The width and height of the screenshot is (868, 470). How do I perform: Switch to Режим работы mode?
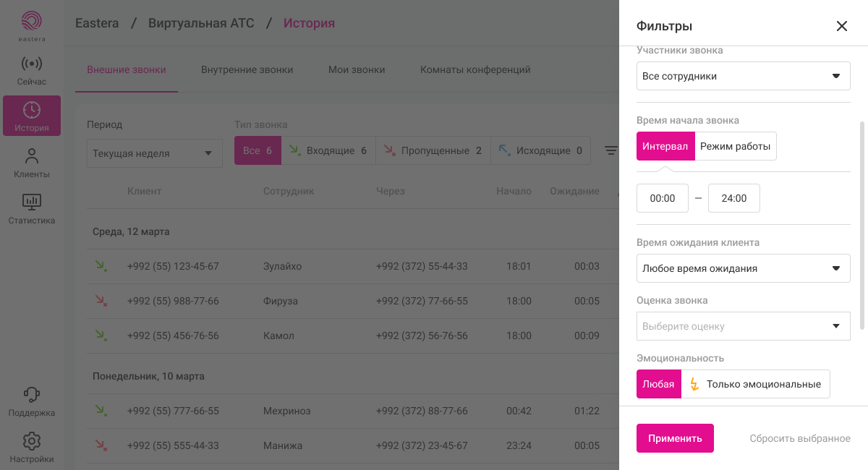tap(736, 146)
